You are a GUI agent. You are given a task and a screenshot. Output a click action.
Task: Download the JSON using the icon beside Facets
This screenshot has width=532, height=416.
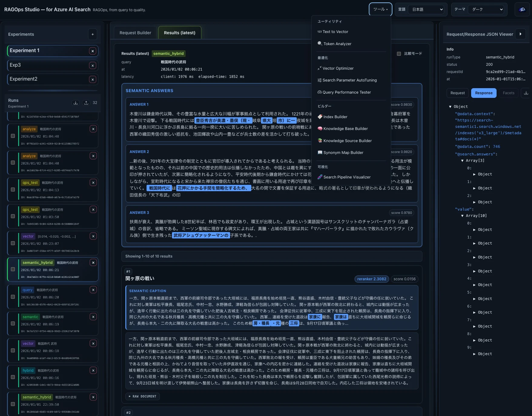click(526, 93)
